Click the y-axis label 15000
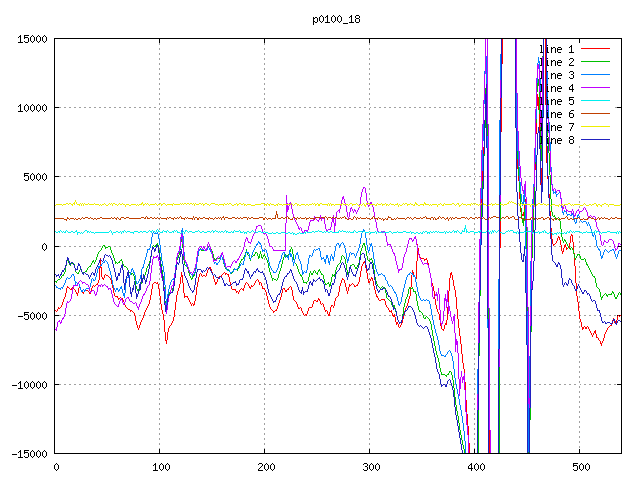The width and height of the screenshot is (640, 480). coord(32,39)
